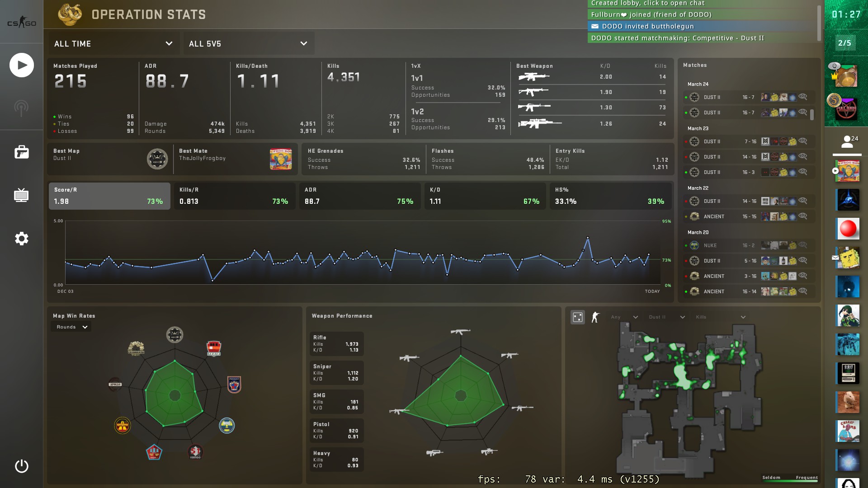
Task: Click the Matches list scrollbar handle
Action: pos(812,114)
